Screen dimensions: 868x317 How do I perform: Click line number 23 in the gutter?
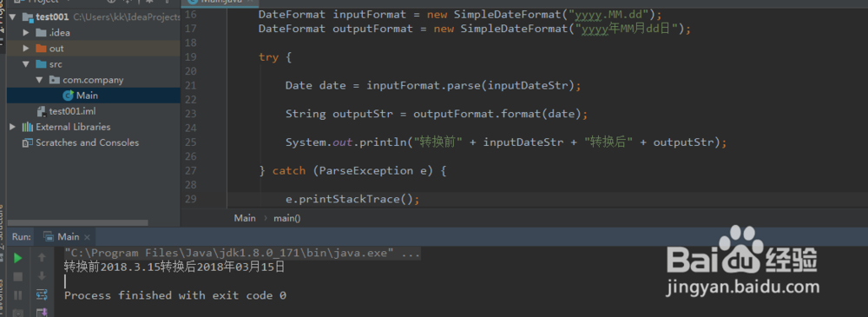click(190, 114)
